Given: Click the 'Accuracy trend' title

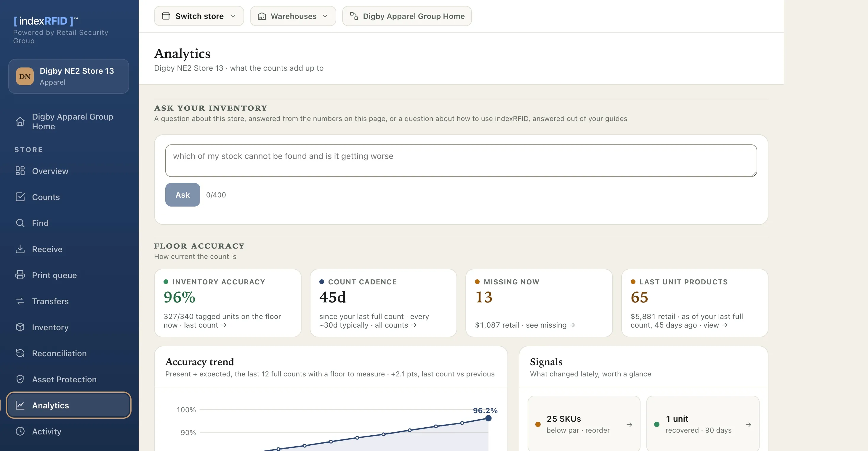Looking at the screenshot, I should pos(199,362).
